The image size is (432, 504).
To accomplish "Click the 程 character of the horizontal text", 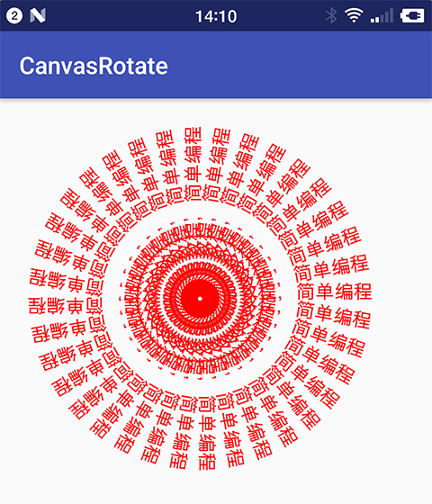I will click(363, 292).
